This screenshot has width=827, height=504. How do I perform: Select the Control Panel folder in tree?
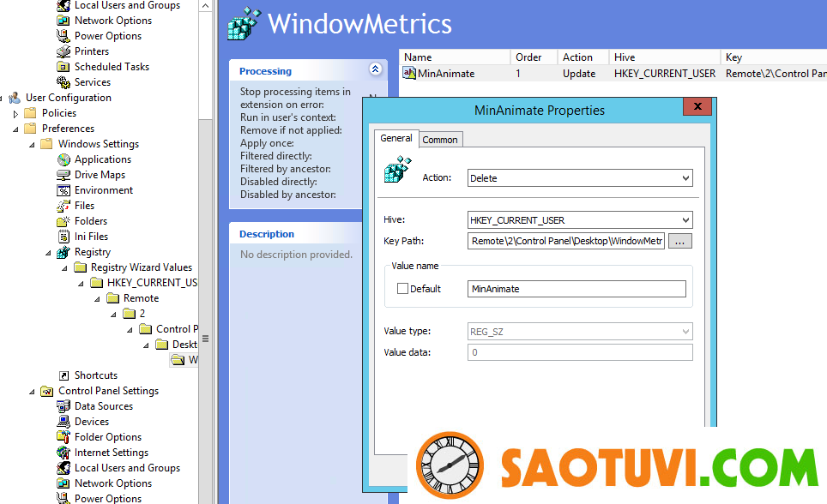click(168, 329)
